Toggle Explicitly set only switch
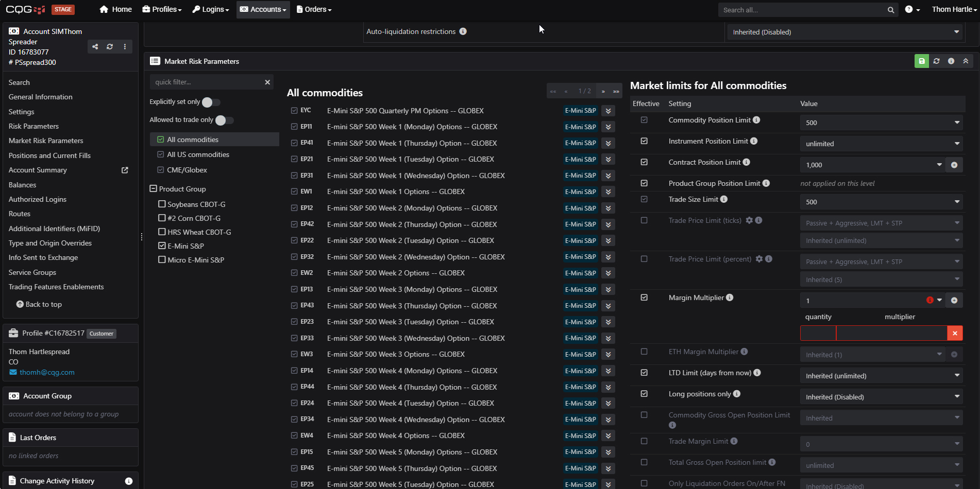 211,102
